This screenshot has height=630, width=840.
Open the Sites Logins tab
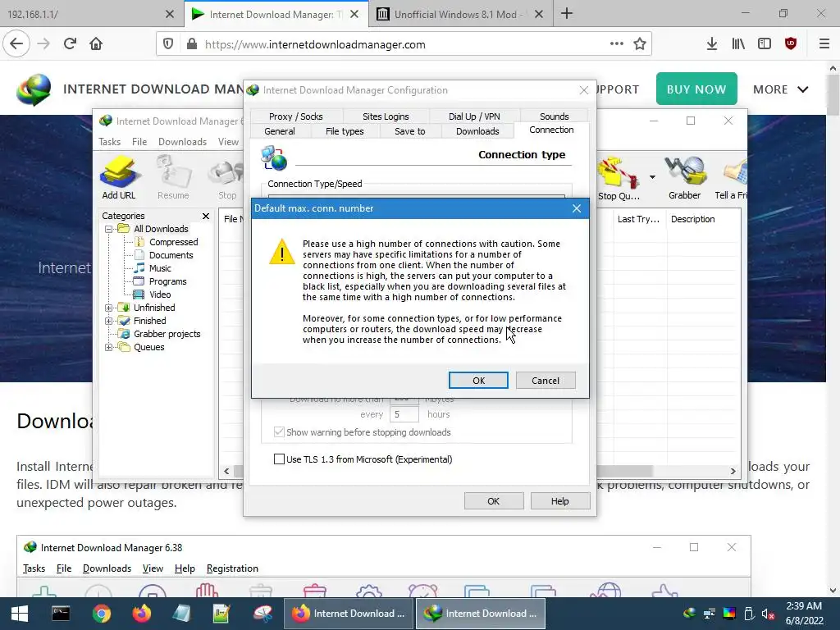[x=386, y=116]
